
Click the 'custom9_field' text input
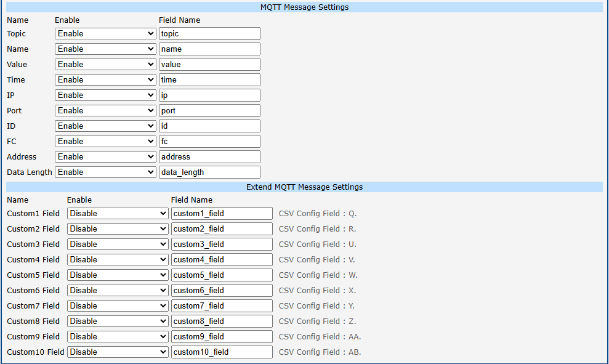(222, 337)
